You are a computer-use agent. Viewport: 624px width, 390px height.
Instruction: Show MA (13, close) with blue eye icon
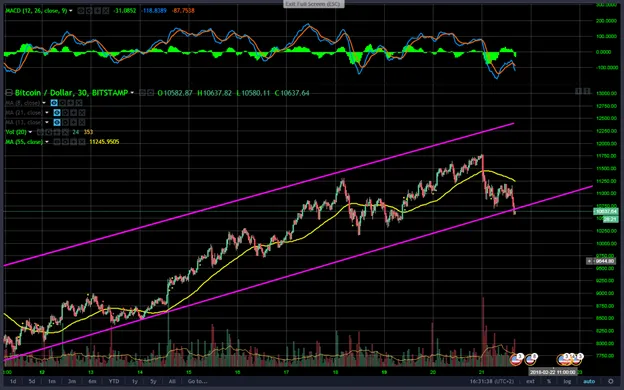tap(57, 122)
